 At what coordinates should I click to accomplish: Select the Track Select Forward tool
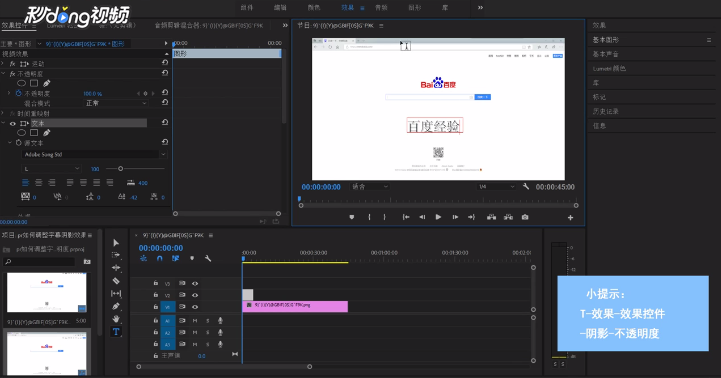click(x=116, y=255)
